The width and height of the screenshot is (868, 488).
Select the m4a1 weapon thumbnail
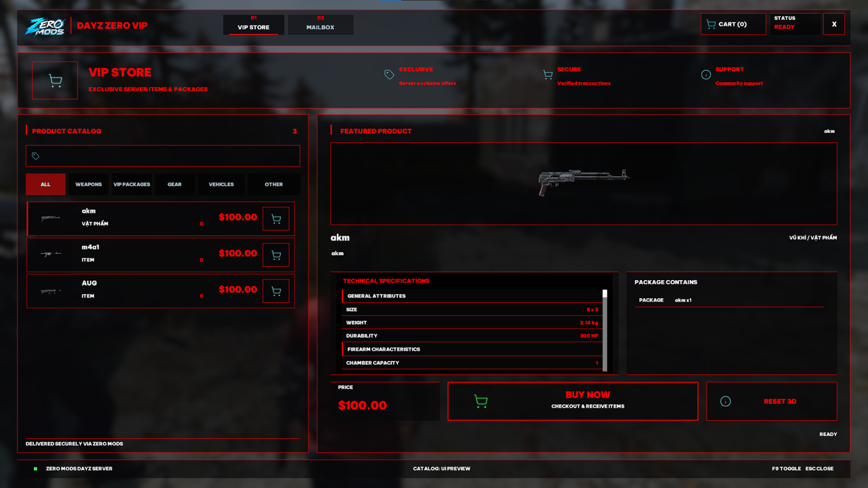(x=51, y=254)
